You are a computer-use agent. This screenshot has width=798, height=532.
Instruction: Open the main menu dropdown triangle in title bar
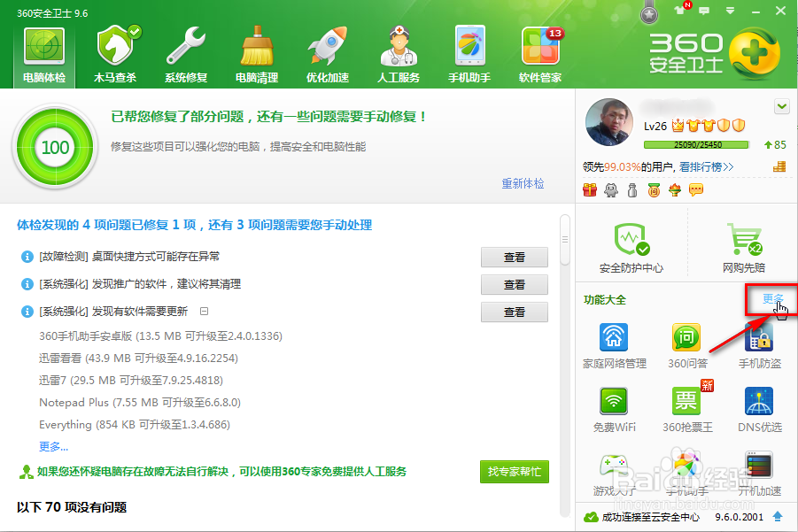pyautogui.click(x=731, y=11)
